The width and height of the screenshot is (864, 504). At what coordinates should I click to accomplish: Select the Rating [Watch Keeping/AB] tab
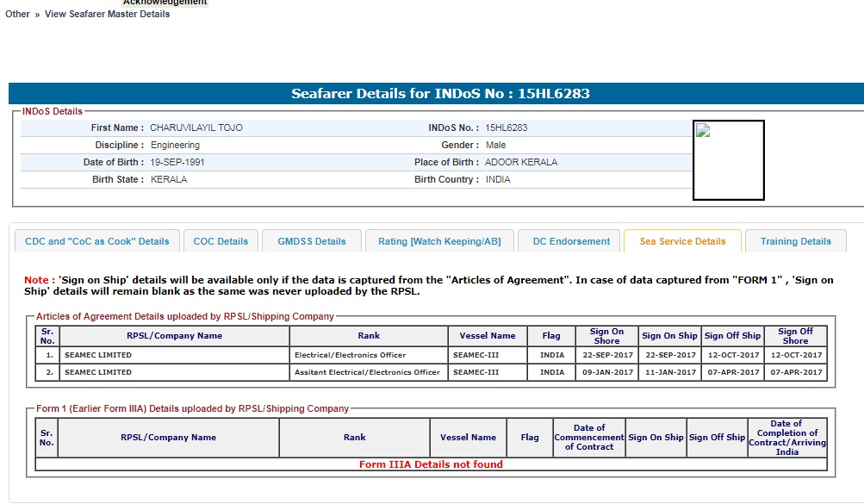pos(439,241)
